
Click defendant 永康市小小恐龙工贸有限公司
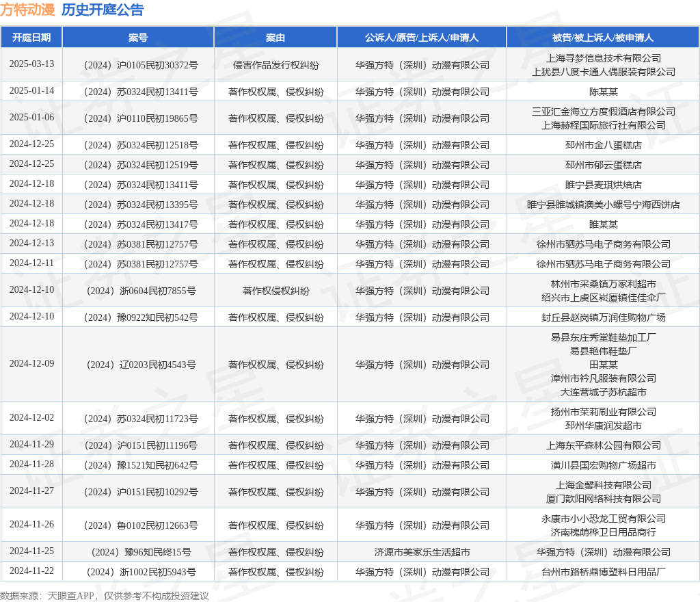coord(604,519)
